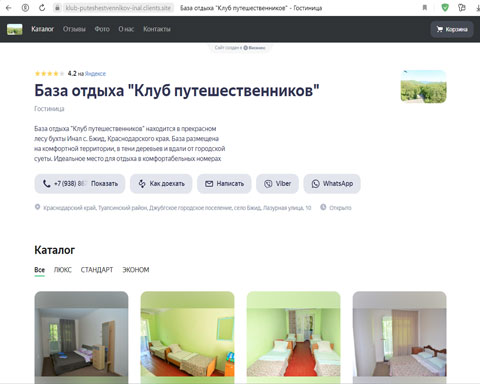Select the СТАНДАРТ catalog tab
Viewport: 480px width, 384px height.
97,270
